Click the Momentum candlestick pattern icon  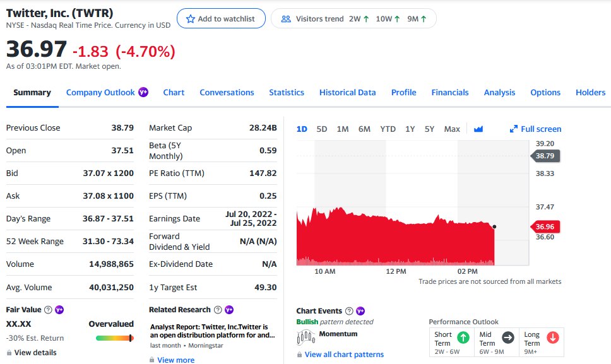[x=306, y=337]
